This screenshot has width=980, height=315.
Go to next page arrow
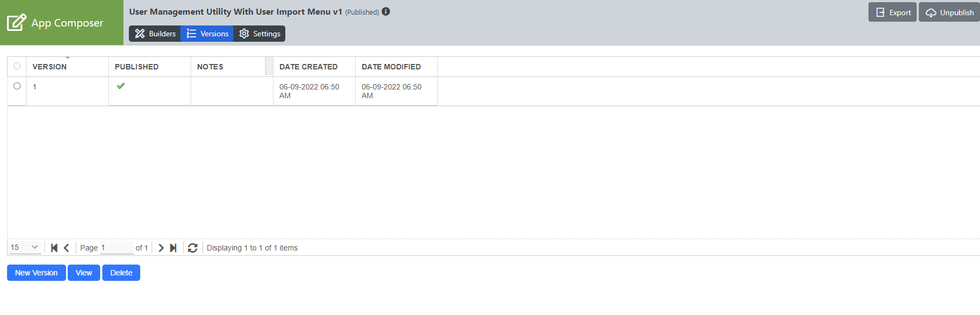[161, 248]
